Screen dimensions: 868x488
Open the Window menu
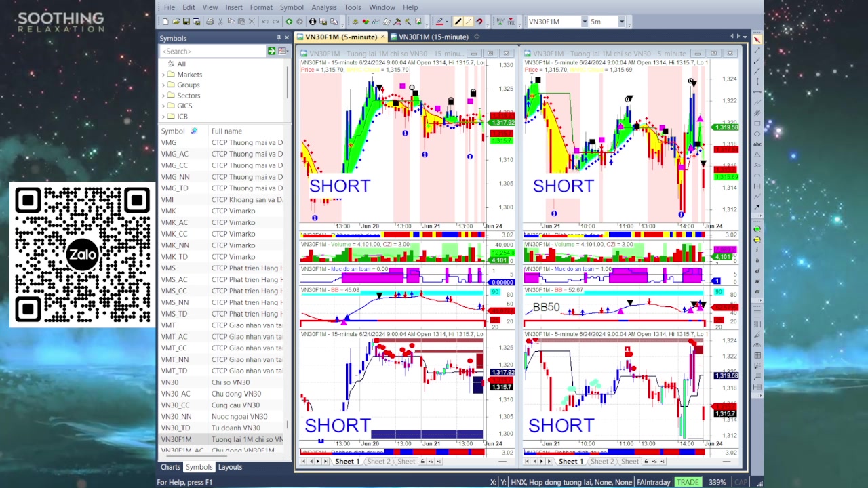pos(382,7)
